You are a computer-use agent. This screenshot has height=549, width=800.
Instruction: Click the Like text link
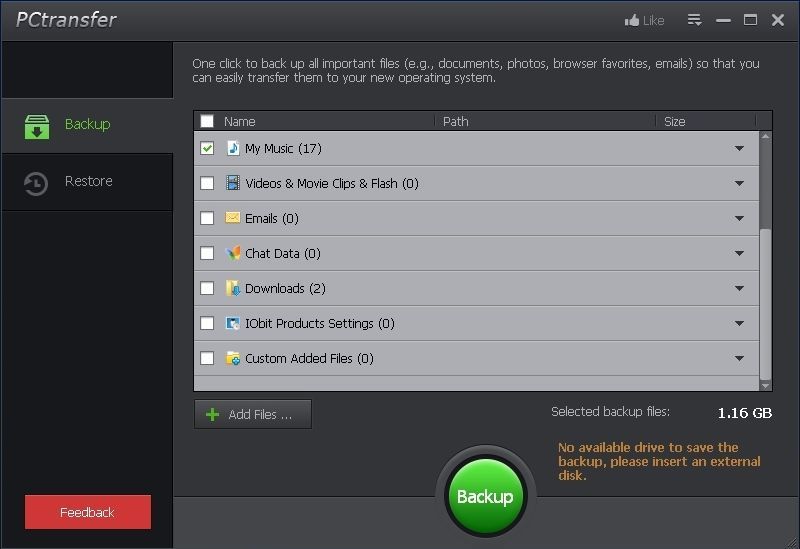(654, 20)
